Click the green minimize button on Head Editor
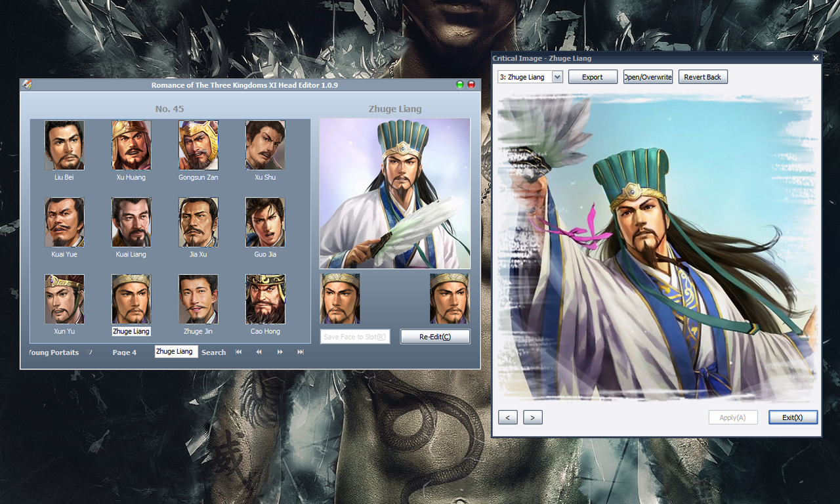The height and width of the screenshot is (504, 840). (x=460, y=85)
